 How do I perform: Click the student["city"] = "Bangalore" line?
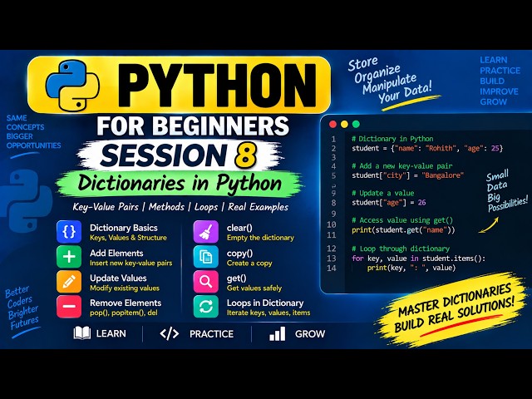coord(407,175)
